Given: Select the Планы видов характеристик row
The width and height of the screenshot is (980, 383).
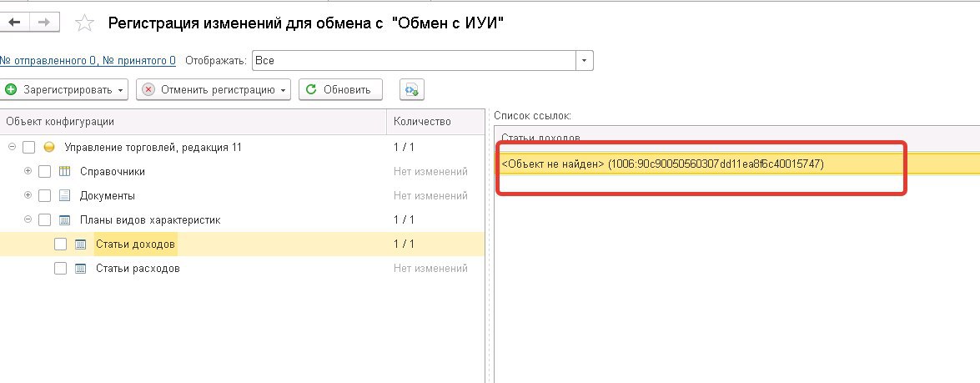Looking at the screenshot, I should [242, 220].
